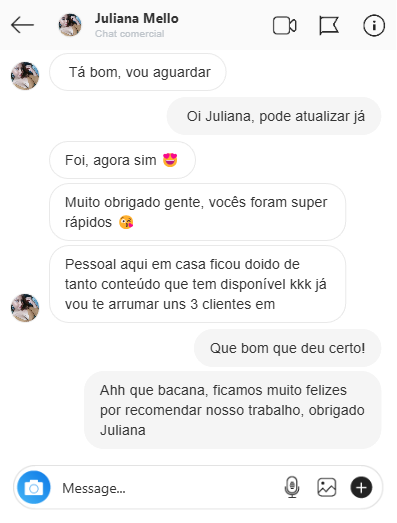
Task: Tap the black plus icon
Action: [x=361, y=487]
